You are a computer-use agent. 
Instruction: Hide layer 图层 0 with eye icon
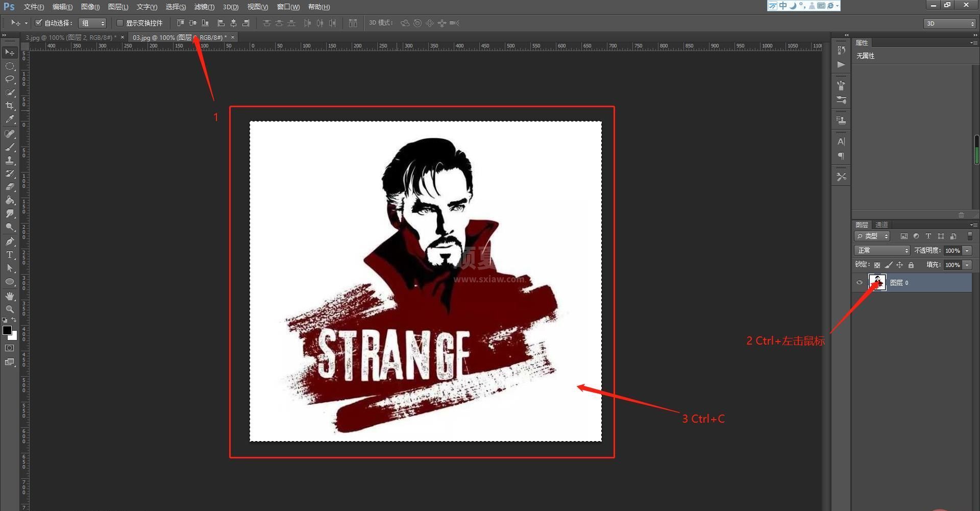[860, 282]
